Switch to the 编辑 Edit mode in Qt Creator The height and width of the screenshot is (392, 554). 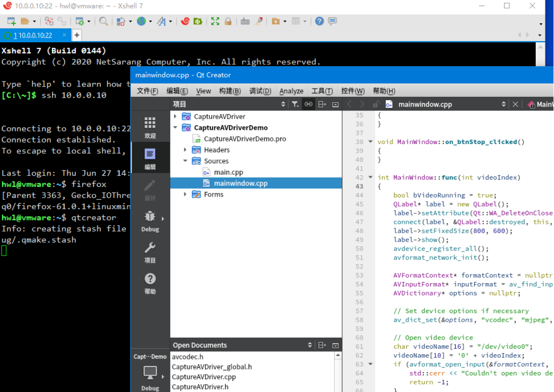[150, 158]
